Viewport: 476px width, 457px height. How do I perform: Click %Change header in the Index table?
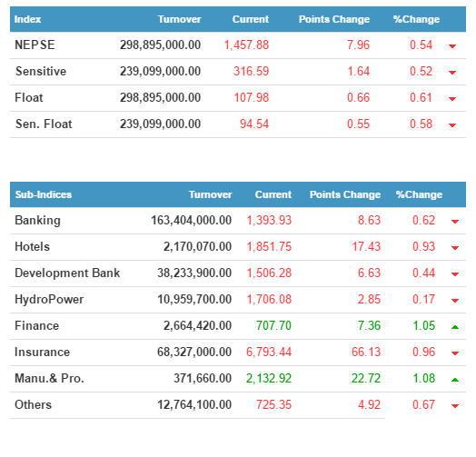point(416,19)
